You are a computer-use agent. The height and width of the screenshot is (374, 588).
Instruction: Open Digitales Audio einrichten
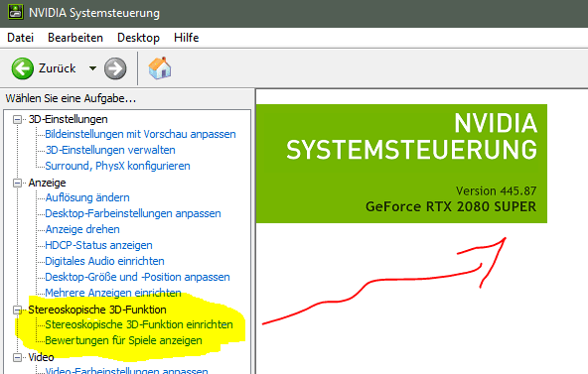tap(104, 261)
